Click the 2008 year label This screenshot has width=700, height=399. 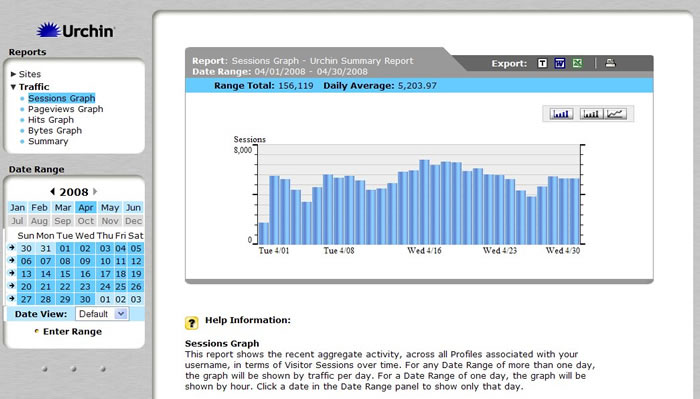tap(74, 192)
